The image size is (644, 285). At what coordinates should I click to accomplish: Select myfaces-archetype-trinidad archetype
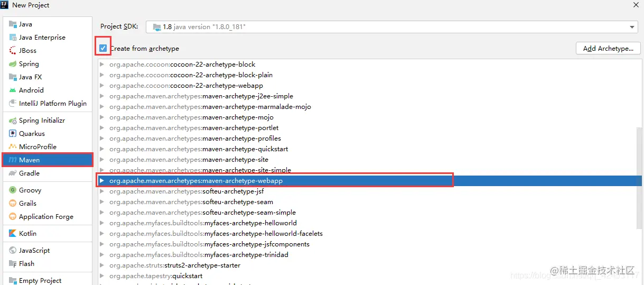pos(367,255)
